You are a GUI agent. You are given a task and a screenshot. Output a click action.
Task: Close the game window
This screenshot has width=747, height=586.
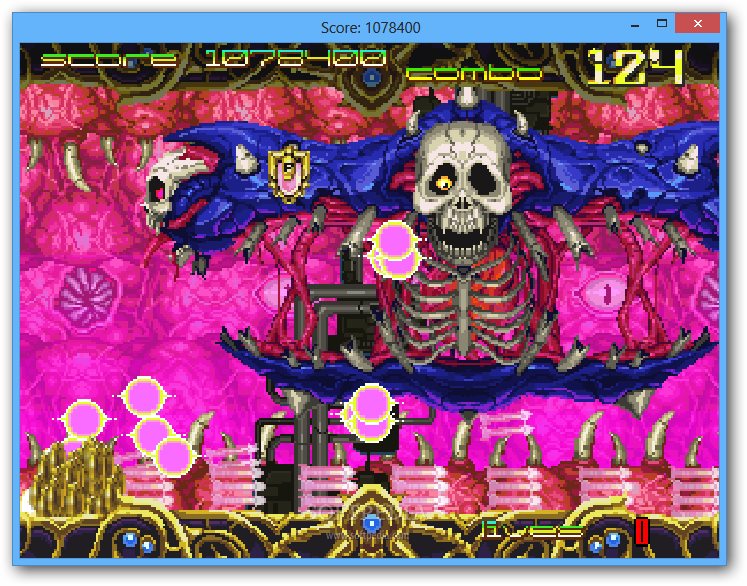[697, 24]
